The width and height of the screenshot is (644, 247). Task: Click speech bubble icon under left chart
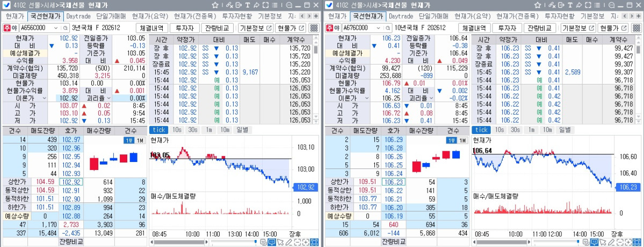(271, 242)
